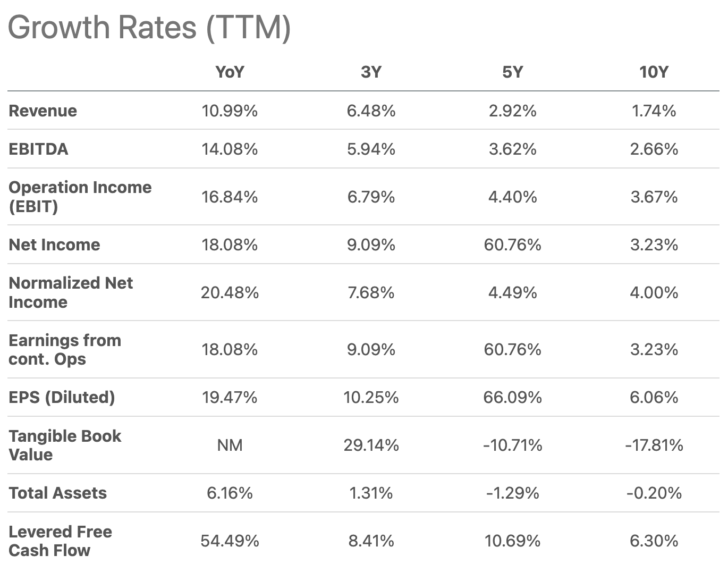Select the Operation Income (EBIT) row label

[80, 197]
